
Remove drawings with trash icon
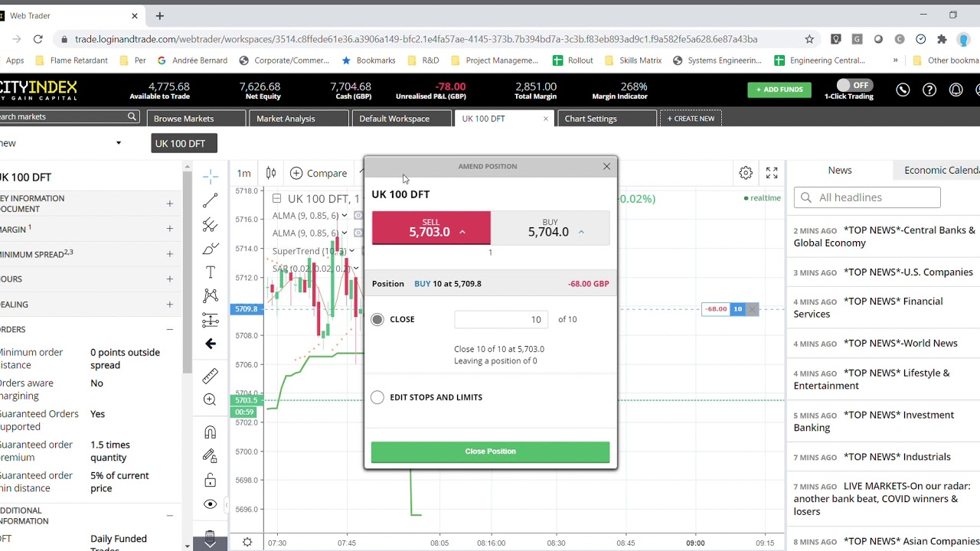point(211,535)
